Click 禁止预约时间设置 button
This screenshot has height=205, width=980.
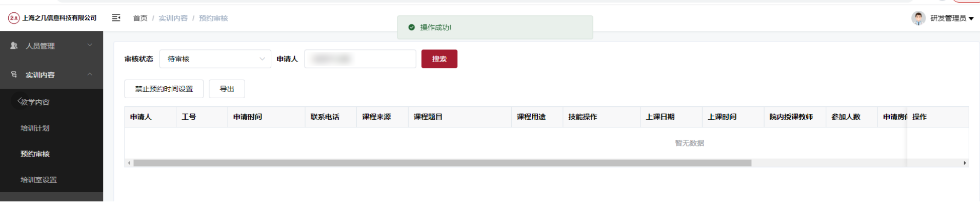164,89
